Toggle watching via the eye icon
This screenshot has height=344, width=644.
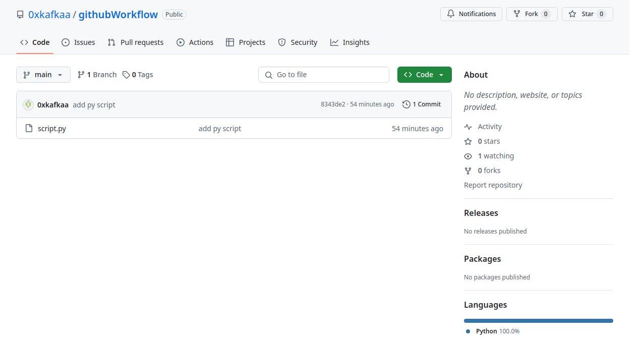tap(468, 156)
